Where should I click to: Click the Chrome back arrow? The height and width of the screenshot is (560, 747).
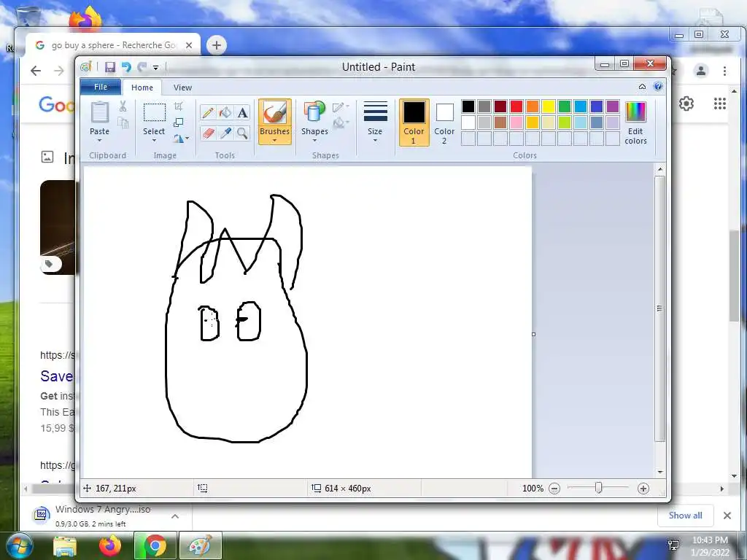[36, 71]
